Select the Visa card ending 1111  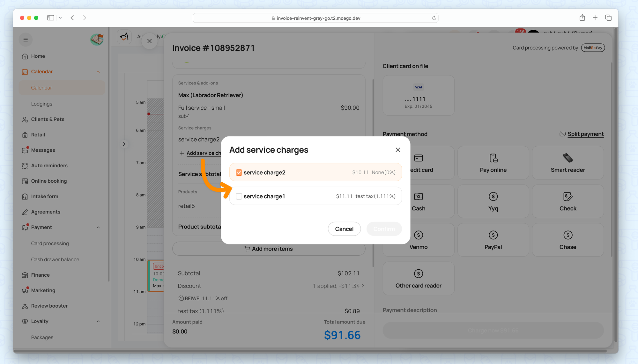419,95
